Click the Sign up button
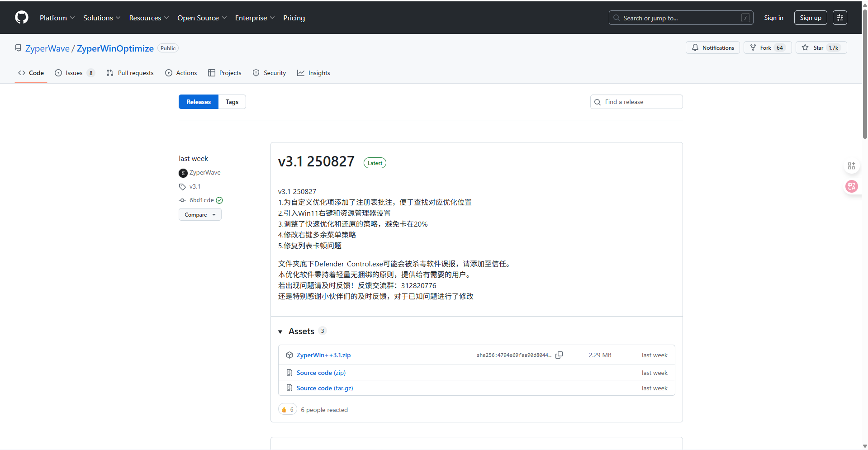Screen dimensions: 868x450 tap(811, 18)
